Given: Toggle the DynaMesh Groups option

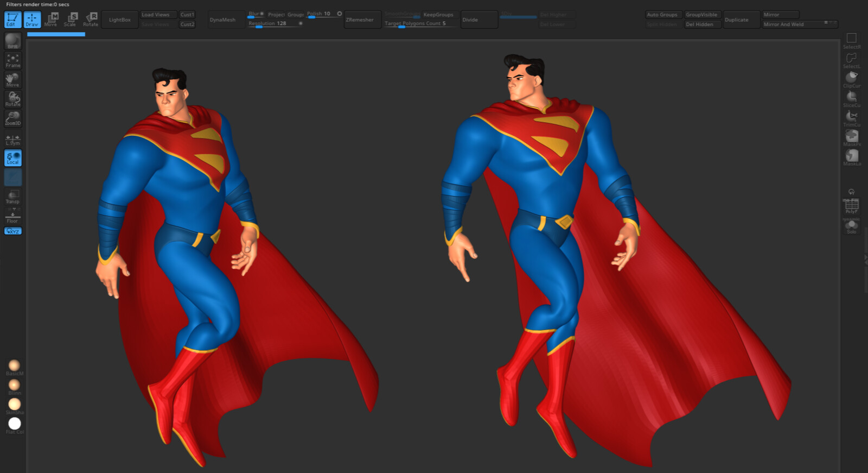Looking at the screenshot, I should coord(295,15).
